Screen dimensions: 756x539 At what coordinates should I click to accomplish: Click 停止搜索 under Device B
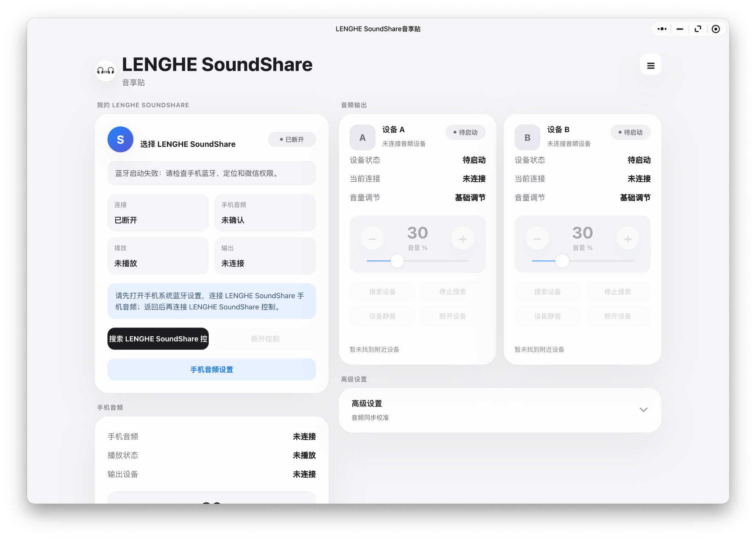[x=618, y=292]
